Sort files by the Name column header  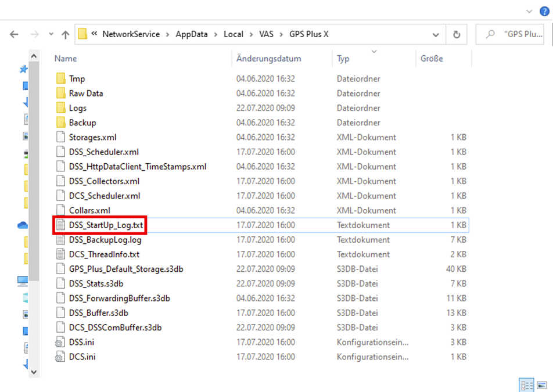point(66,59)
